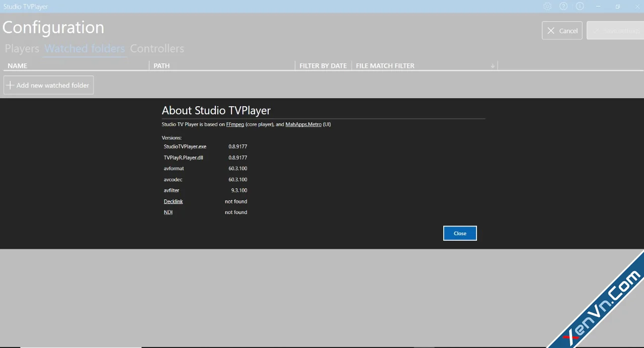
Task: Click the About Studio TVPlayer heading
Action: click(x=216, y=110)
